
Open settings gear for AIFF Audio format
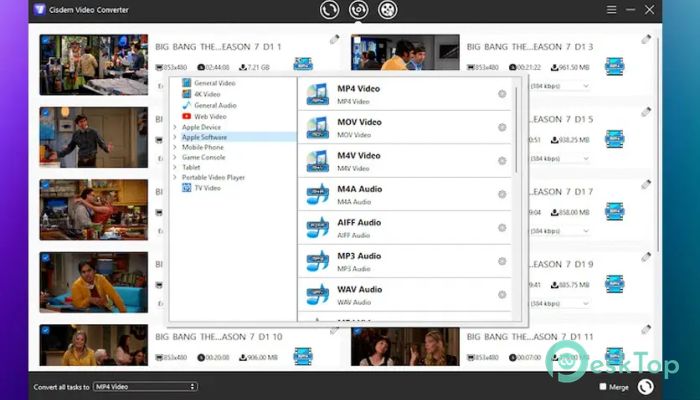tap(502, 228)
